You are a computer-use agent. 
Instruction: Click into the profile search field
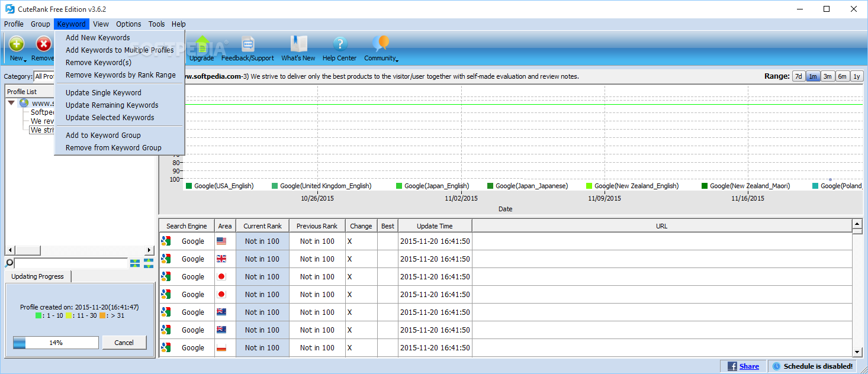(70, 263)
